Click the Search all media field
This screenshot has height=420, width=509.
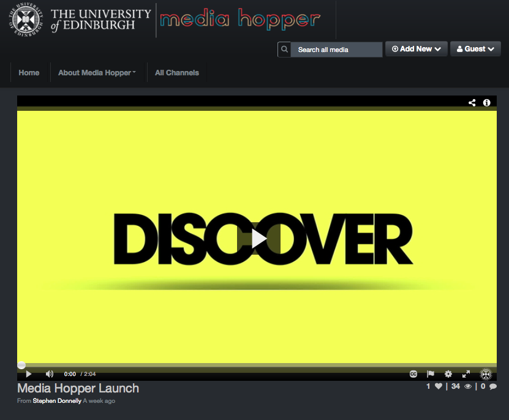pyautogui.click(x=336, y=50)
